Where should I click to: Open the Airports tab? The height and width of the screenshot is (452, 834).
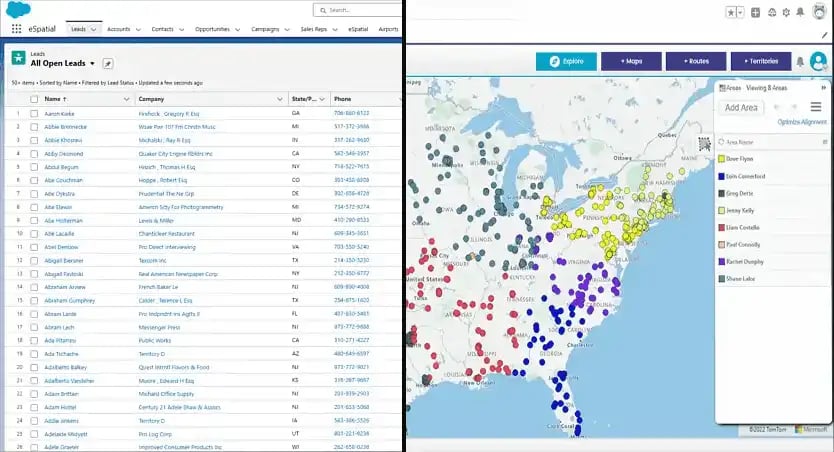click(x=388, y=29)
